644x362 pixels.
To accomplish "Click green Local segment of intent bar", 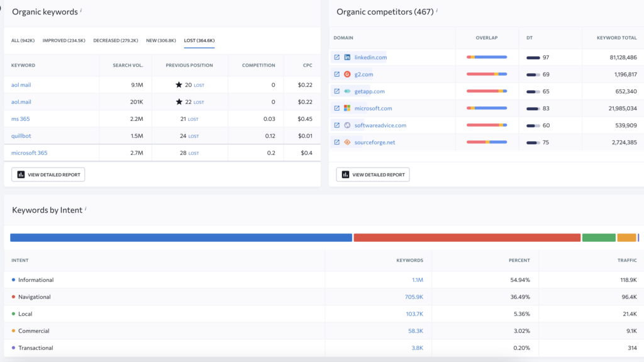I will click(599, 237).
